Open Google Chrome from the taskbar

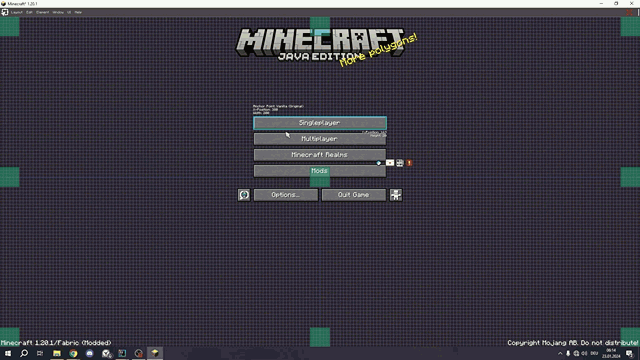tap(73, 353)
